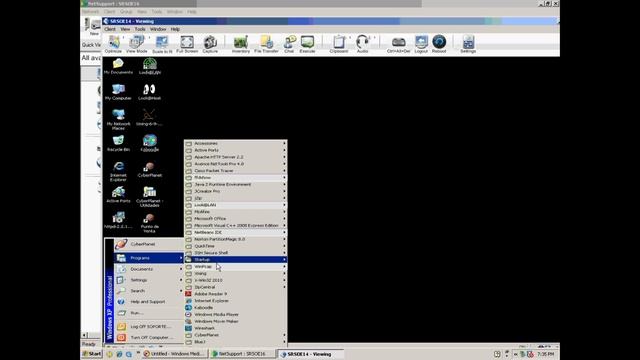Open Norton PartitionMagic 8.0 folder
Image resolution: width=640 pixels, height=360 pixels.
(x=236, y=239)
